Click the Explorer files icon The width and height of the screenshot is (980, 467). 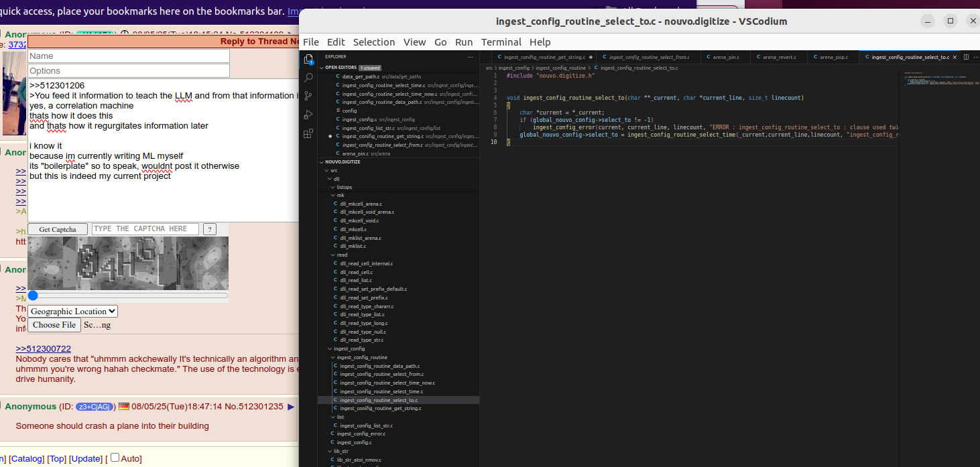(x=308, y=59)
